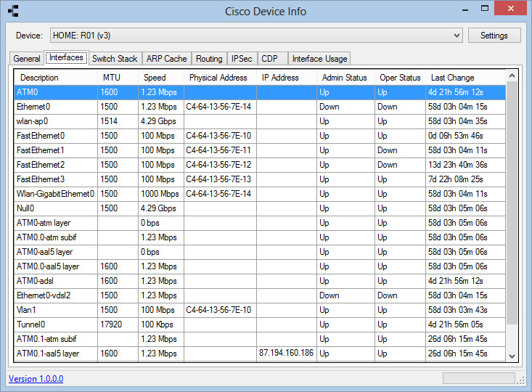Viewport: 532px width, 392px height.
Task: Sort by Last Change column header
Action: (x=465, y=78)
